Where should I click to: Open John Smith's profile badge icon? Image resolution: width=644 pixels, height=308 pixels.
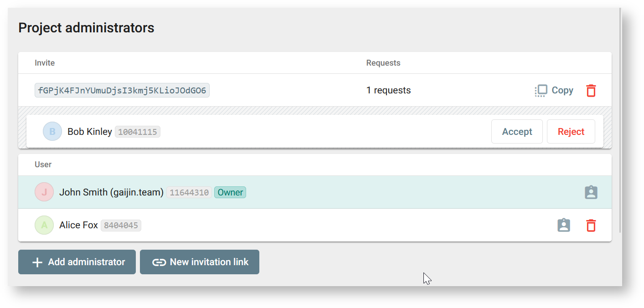pos(591,192)
